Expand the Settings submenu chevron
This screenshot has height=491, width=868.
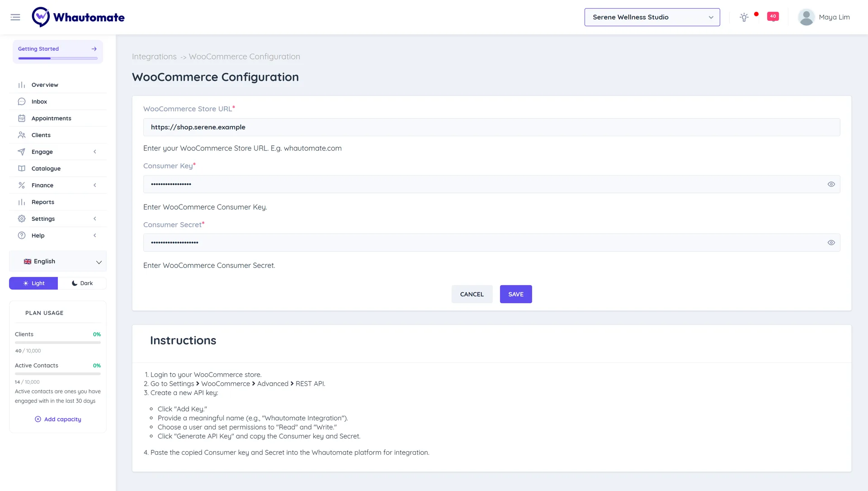pyautogui.click(x=95, y=219)
